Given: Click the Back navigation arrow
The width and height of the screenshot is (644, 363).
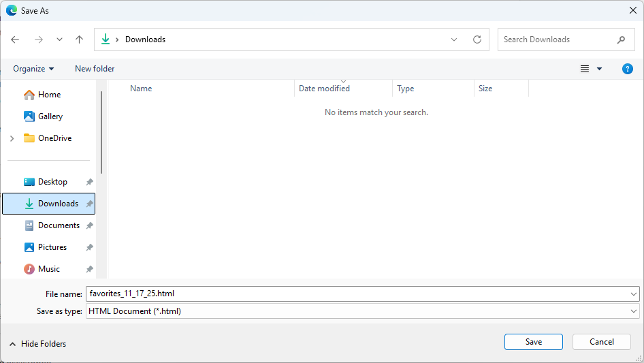Looking at the screenshot, I should (15, 40).
